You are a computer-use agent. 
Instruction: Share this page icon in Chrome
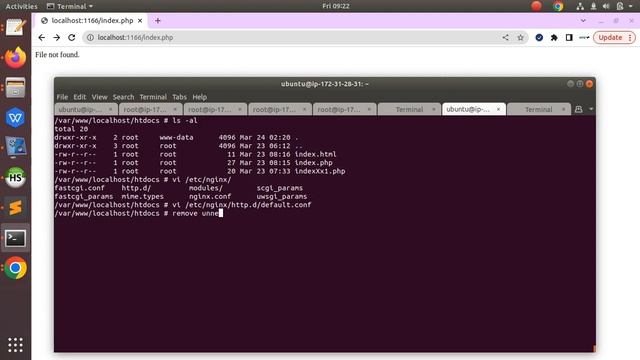pos(505,38)
